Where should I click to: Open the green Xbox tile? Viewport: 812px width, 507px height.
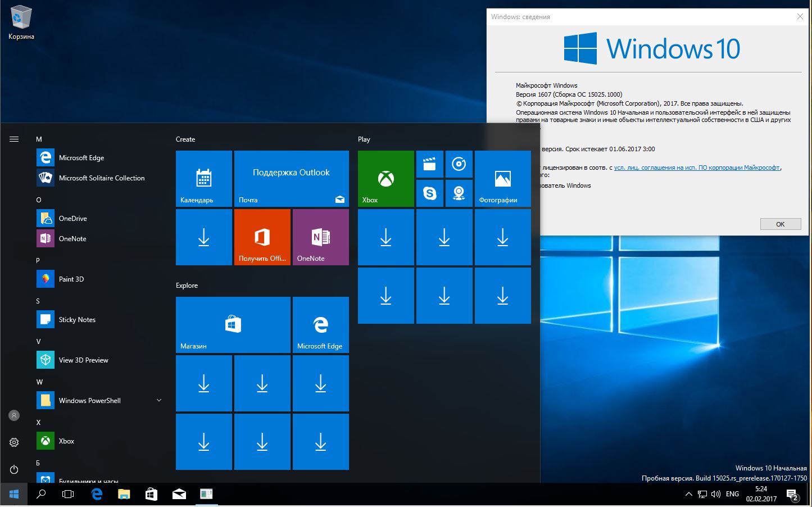click(386, 179)
